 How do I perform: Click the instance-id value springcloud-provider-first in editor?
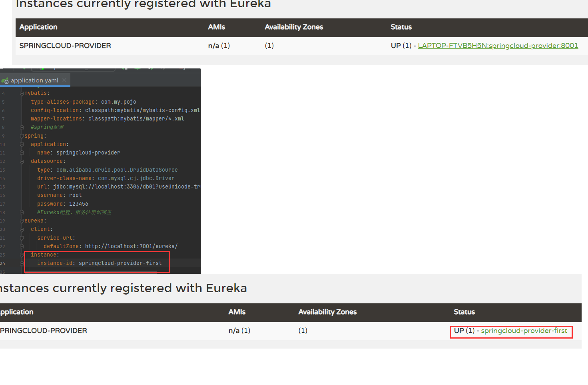tap(120, 263)
